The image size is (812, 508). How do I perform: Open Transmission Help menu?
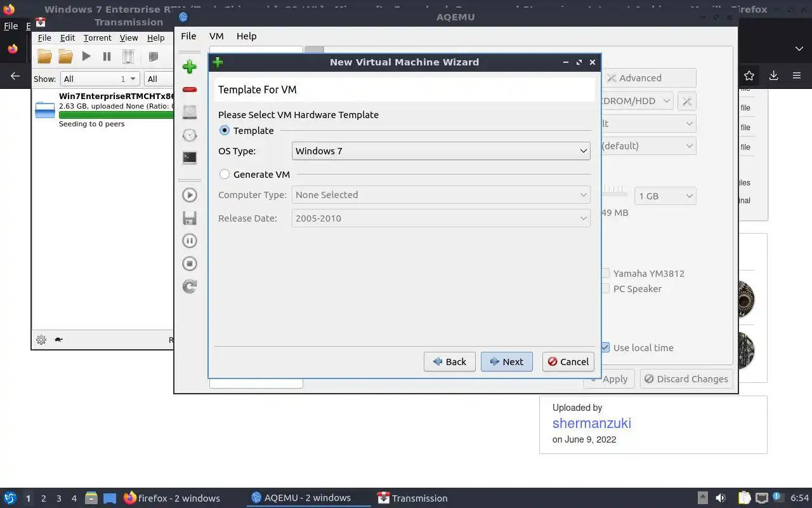coord(155,38)
